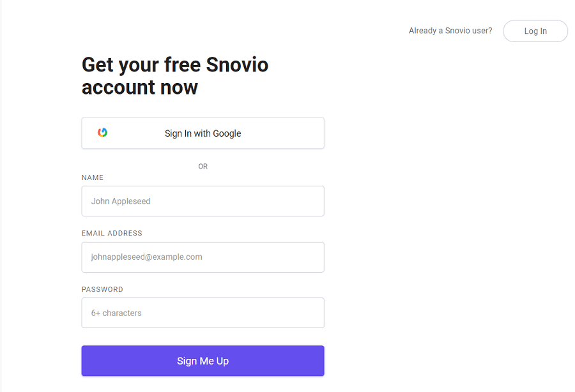Click the Google logo icon
575x392 pixels.
tap(102, 132)
